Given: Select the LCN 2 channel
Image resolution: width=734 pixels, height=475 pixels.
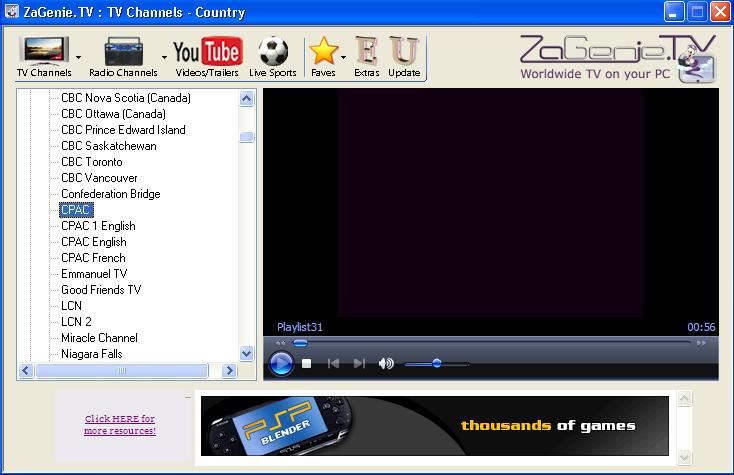Looking at the screenshot, I should click(76, 322).
